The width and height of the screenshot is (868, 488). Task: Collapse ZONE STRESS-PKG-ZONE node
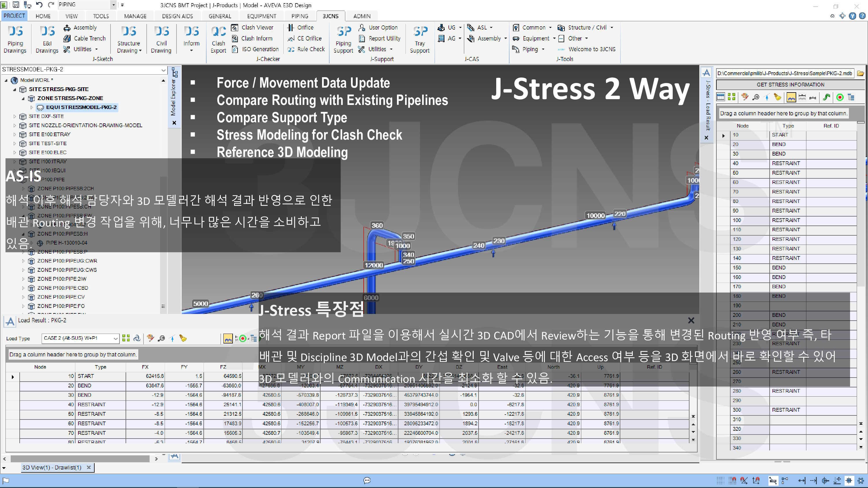(23, 98)
